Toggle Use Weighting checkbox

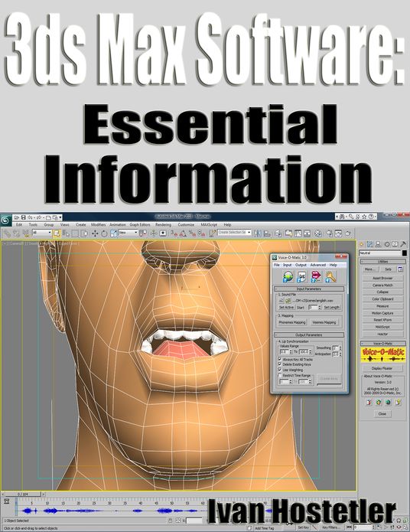280,370
